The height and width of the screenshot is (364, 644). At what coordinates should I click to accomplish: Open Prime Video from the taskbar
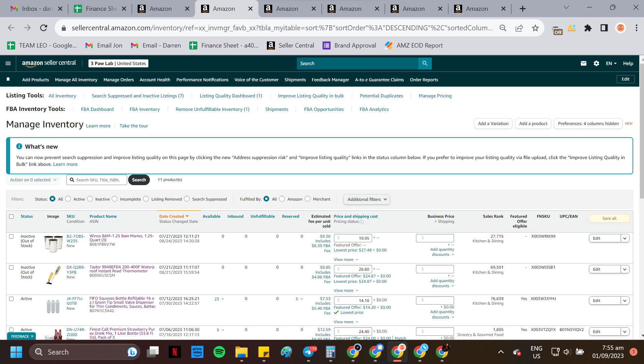(x=197, y=352)
